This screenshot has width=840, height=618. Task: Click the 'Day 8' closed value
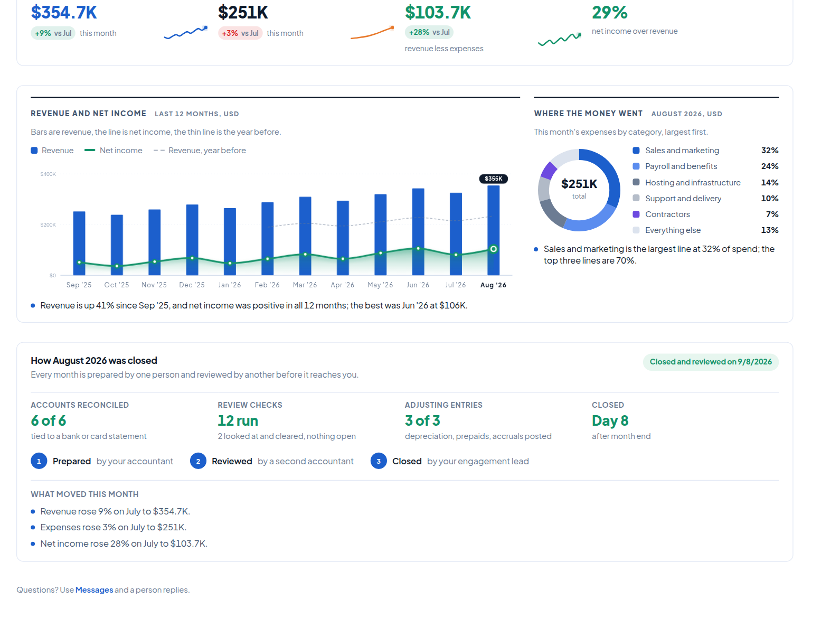tap(610, 420)
